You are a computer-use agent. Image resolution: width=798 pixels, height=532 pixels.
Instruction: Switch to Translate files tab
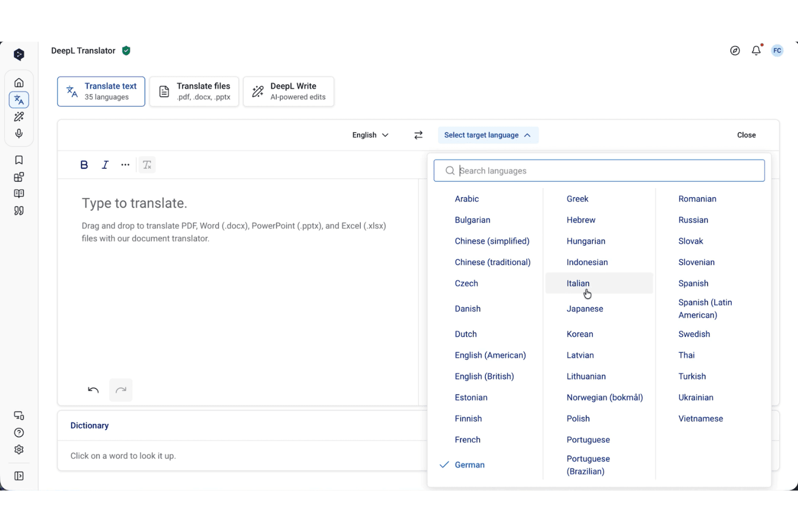point(194,92)
